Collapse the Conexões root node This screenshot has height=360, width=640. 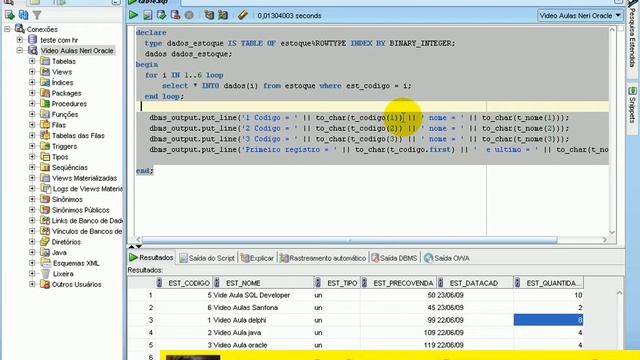pyautogui.click(x=7, y=29)
